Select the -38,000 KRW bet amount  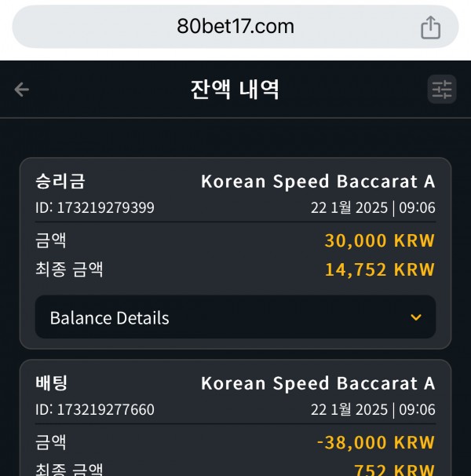[376, 442]
